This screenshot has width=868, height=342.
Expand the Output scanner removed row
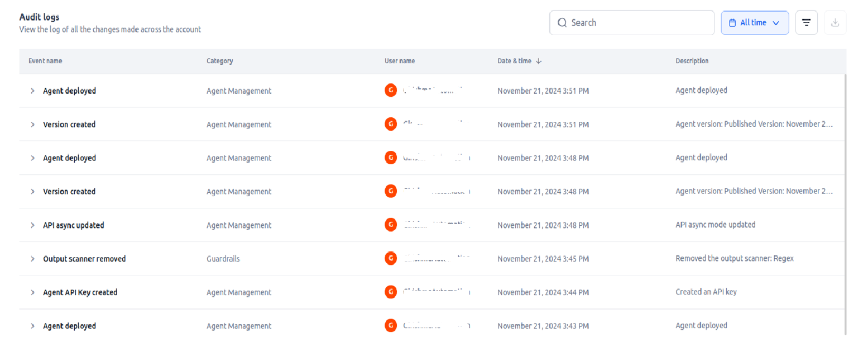coord(32,259)
